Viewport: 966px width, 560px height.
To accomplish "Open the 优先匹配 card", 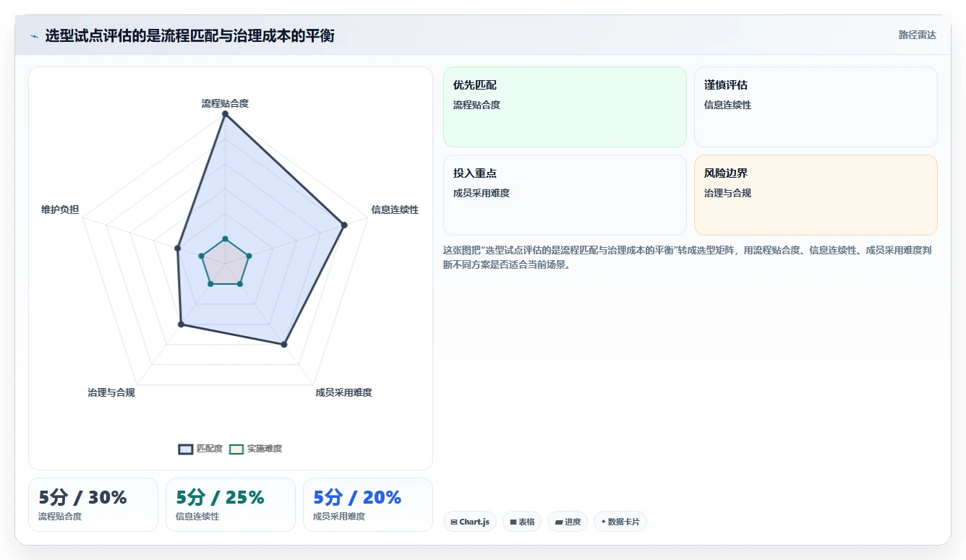I will 565,107.
